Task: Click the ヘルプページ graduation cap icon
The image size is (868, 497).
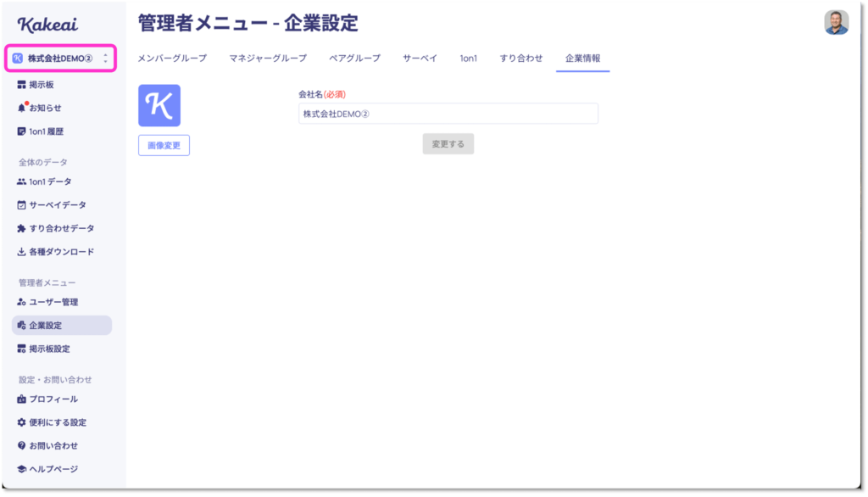Action: point(21,469)
